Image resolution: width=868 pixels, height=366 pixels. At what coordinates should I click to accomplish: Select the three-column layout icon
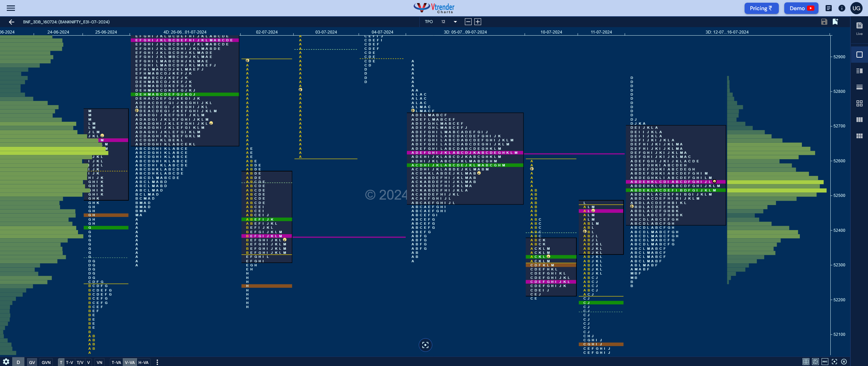coord(860,120)
